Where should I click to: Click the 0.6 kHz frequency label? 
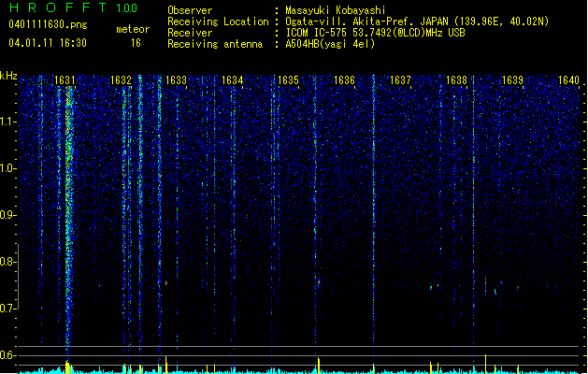[x=7, y=355]
